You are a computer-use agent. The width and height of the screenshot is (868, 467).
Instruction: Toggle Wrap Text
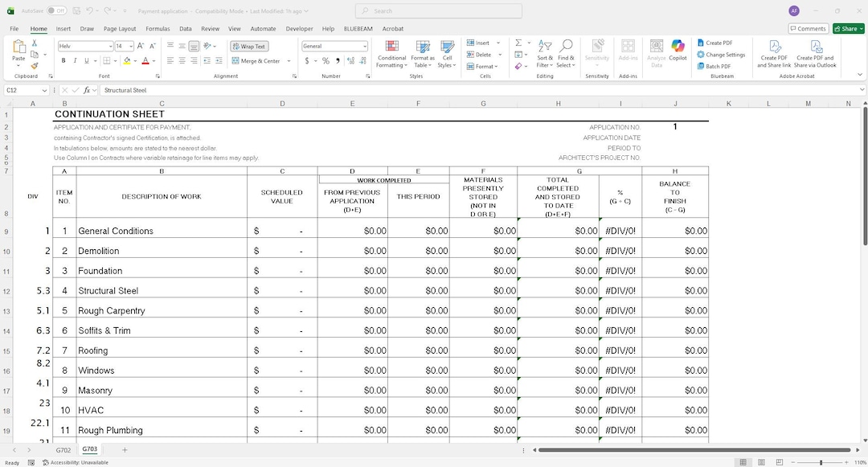249,47
